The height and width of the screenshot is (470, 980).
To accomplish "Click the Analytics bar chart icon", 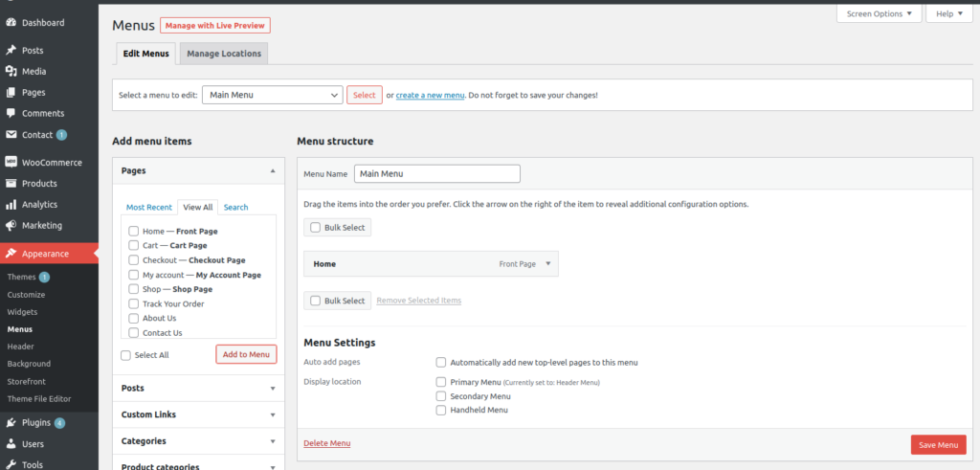I will click(11, 204).
